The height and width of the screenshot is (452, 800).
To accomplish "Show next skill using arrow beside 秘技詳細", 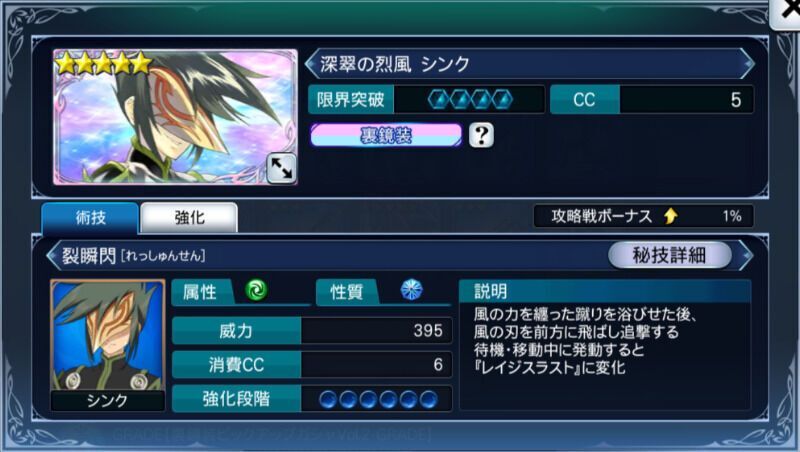I will (746, 255).
